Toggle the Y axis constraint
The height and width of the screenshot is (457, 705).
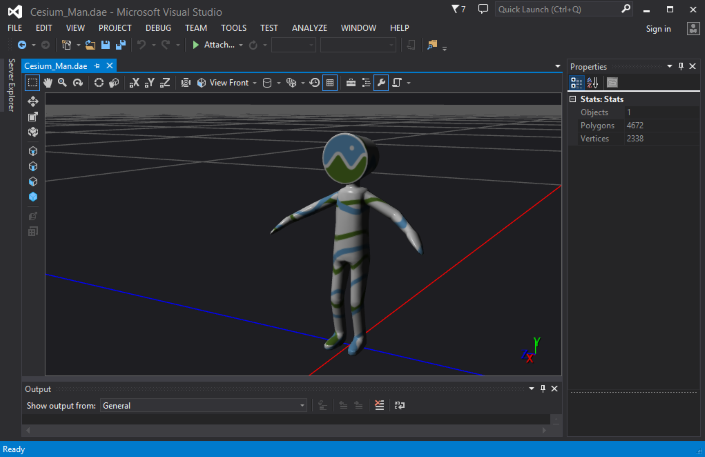[149, 83]
